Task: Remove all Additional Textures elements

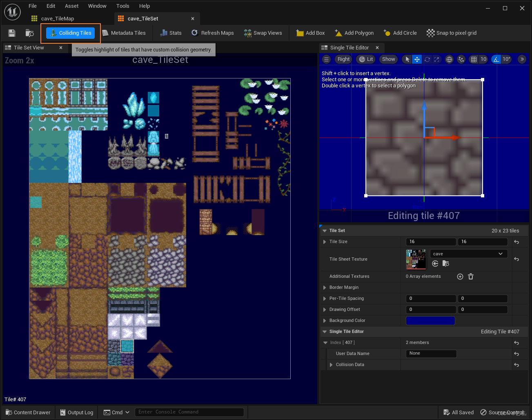Action: tap(471, 277)
